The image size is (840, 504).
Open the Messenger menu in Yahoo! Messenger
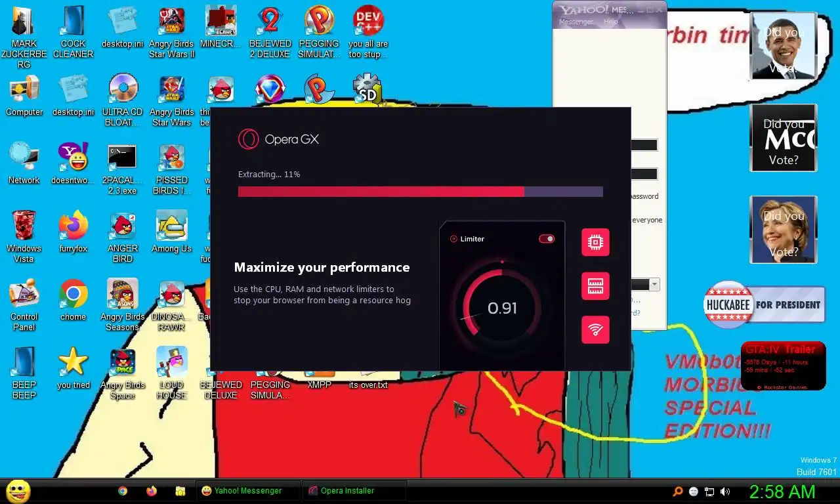coord(576,22)
